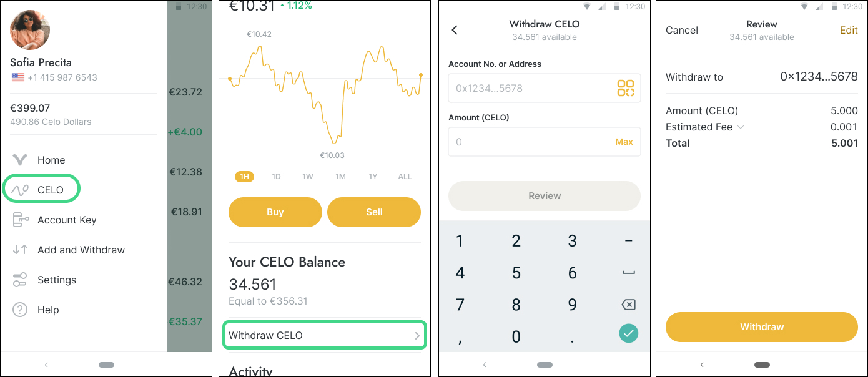868x377 pixels.
Task: Tap the yellow Buy button
Action: click(x=275, y=212)
